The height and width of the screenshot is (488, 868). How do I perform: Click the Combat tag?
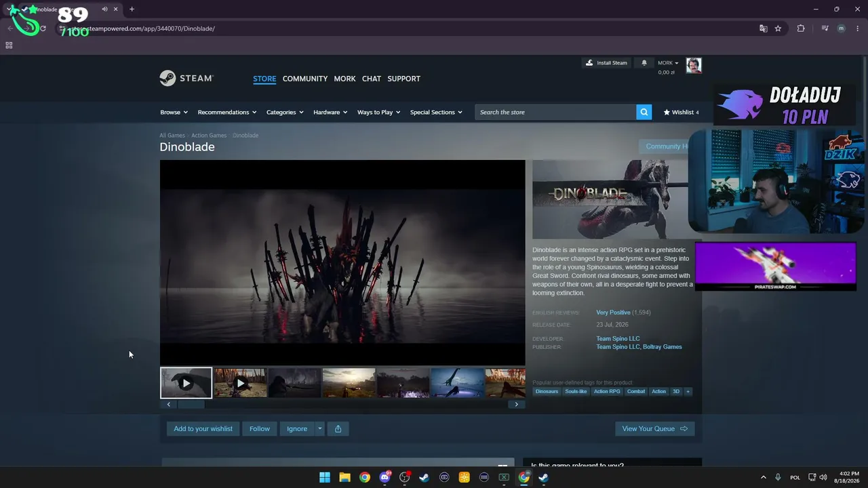(x=636, y=391)
